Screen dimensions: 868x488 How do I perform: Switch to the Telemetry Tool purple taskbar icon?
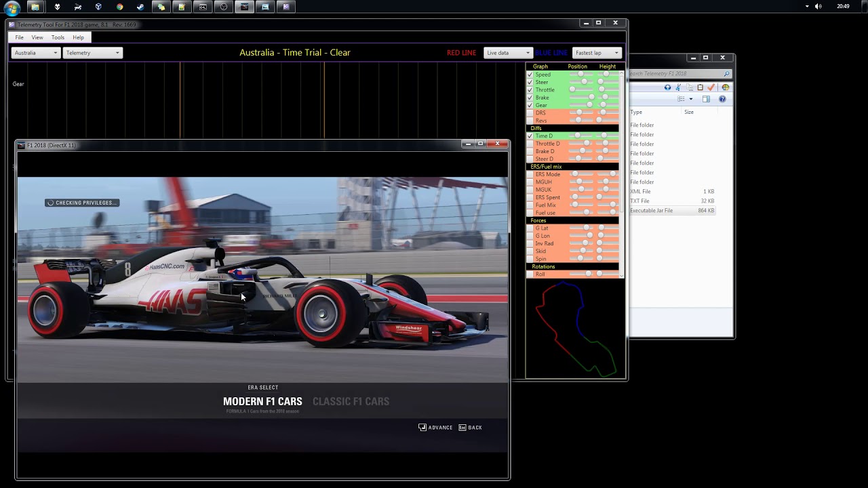286,7
